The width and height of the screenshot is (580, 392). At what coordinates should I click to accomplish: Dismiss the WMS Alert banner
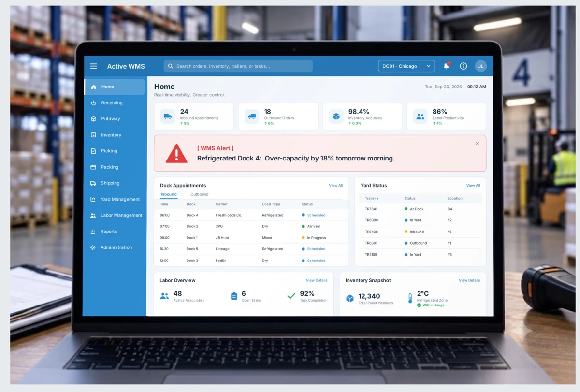[477, 144]
